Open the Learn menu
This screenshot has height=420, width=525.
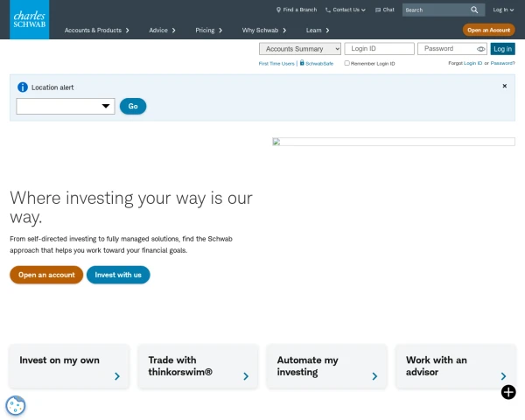[x=314, y=31]
